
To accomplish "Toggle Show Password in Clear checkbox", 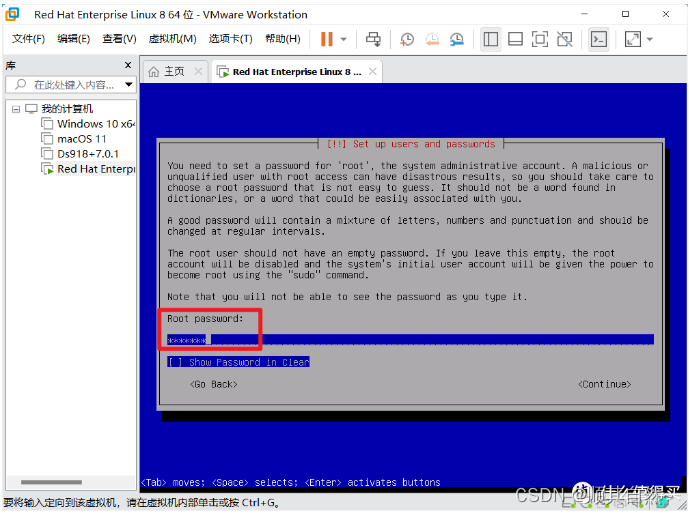I will 238,362.
